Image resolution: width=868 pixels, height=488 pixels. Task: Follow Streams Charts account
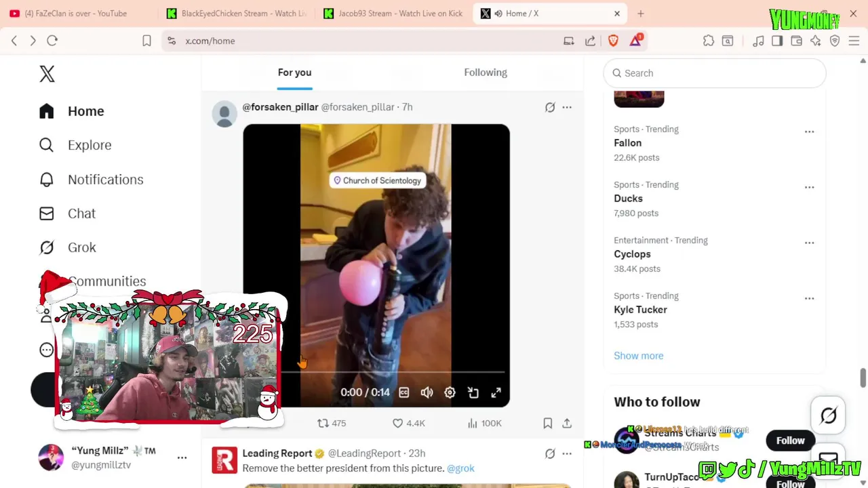(x=790, y=441)
